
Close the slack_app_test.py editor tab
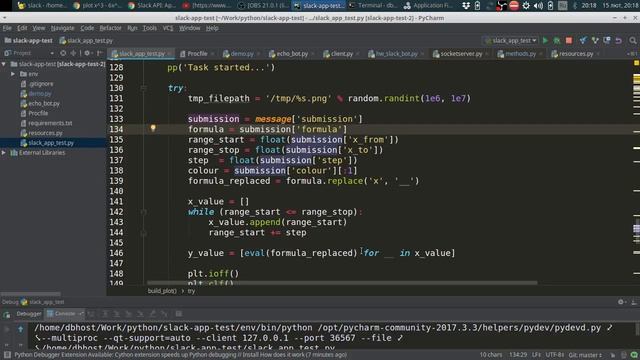click(169, 54)
